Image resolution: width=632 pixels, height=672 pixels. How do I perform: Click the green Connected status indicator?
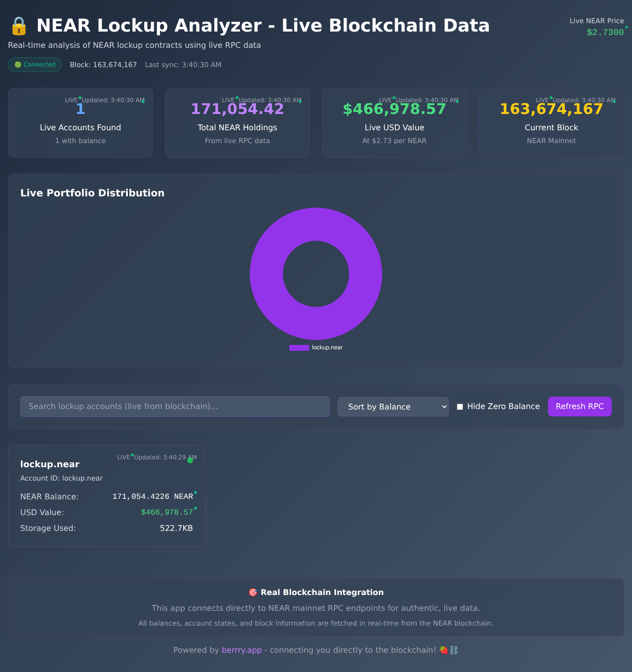point(35,65)
